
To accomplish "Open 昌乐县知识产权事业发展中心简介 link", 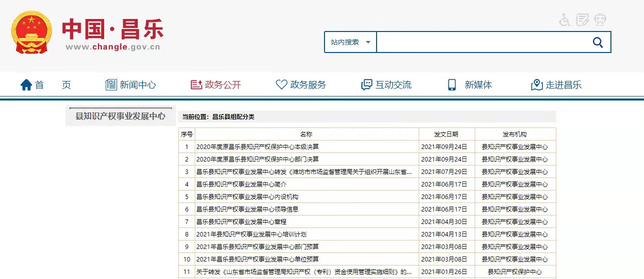I will [241, 184].
